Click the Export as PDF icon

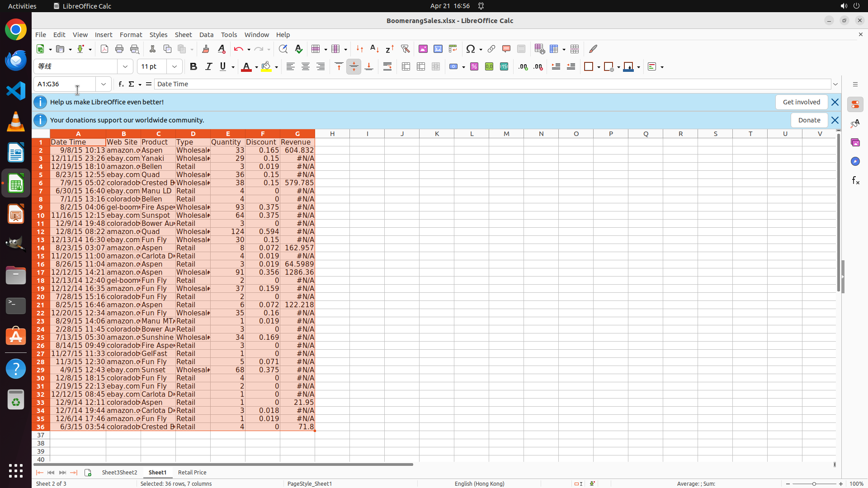point(104,49)
